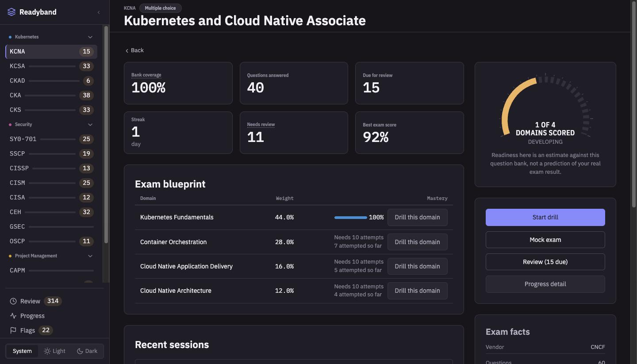Click the Mastery column header
The height and width of the screenshot is (364, 637).
pos(437,199)
